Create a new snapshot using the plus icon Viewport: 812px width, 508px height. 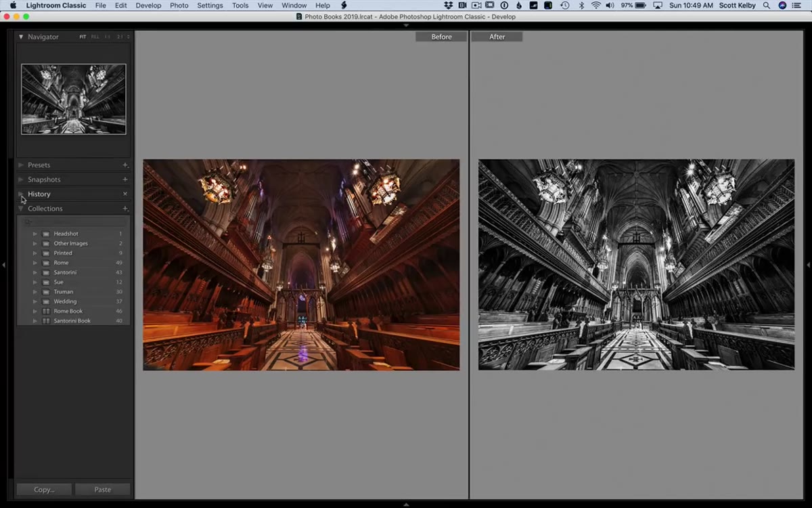click(125, 179)
